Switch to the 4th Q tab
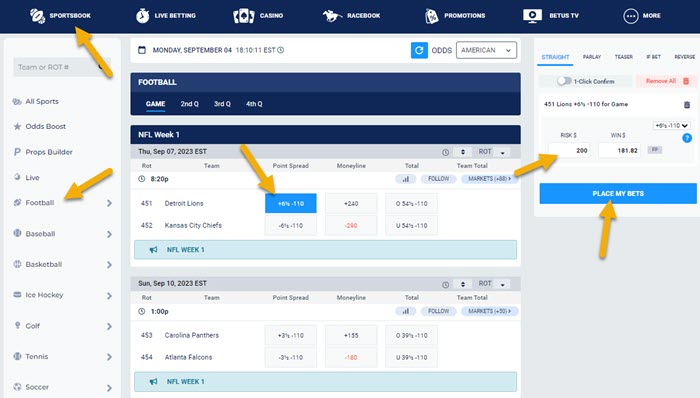 pyautogui.click(x=254, y=104)
